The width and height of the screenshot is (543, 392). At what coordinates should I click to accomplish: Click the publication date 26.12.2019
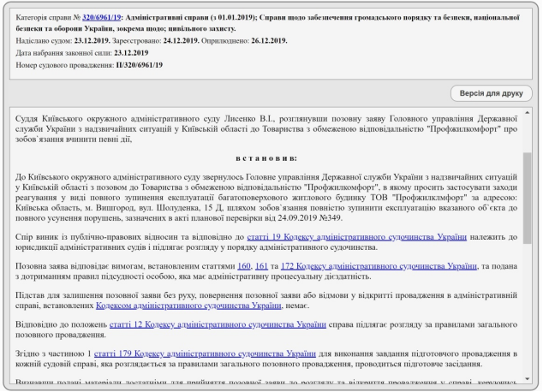click(x=269, y=41)
